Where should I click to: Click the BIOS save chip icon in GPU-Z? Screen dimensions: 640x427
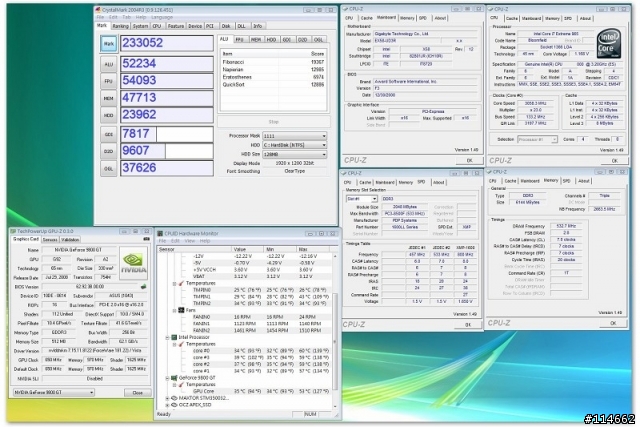[143, 287]
